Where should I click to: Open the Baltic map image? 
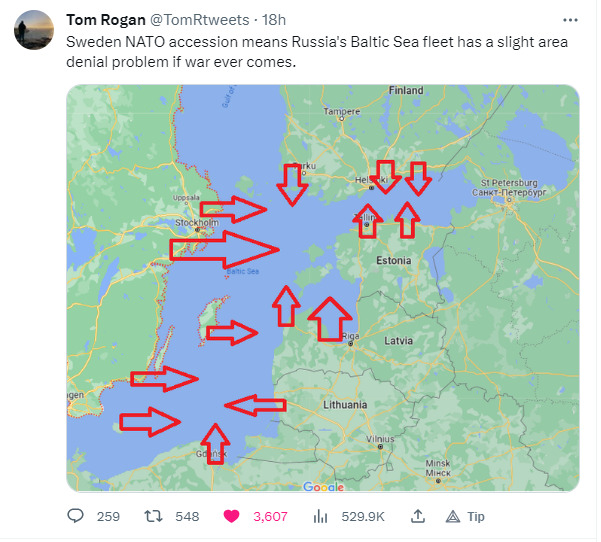(323, 289)
